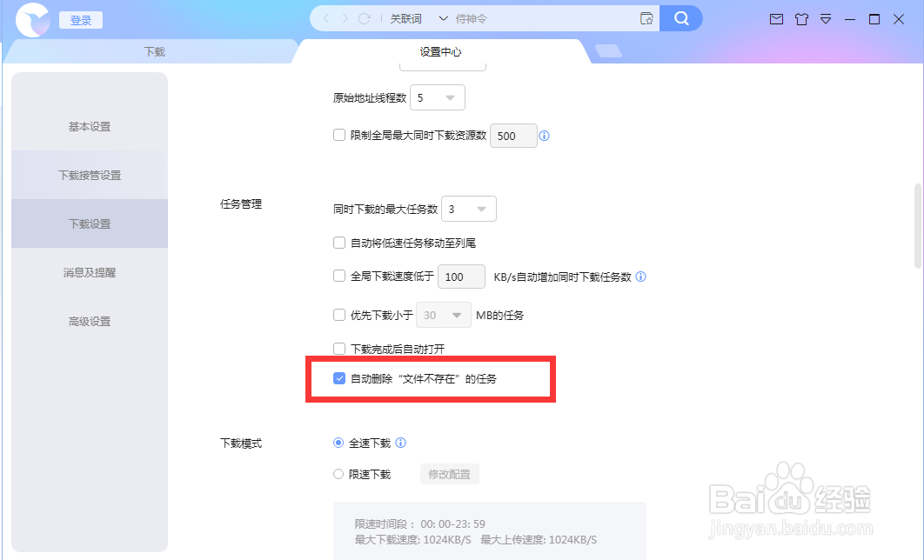
Task: Switch to the 下载 tab
Action: tap(154, 52)
